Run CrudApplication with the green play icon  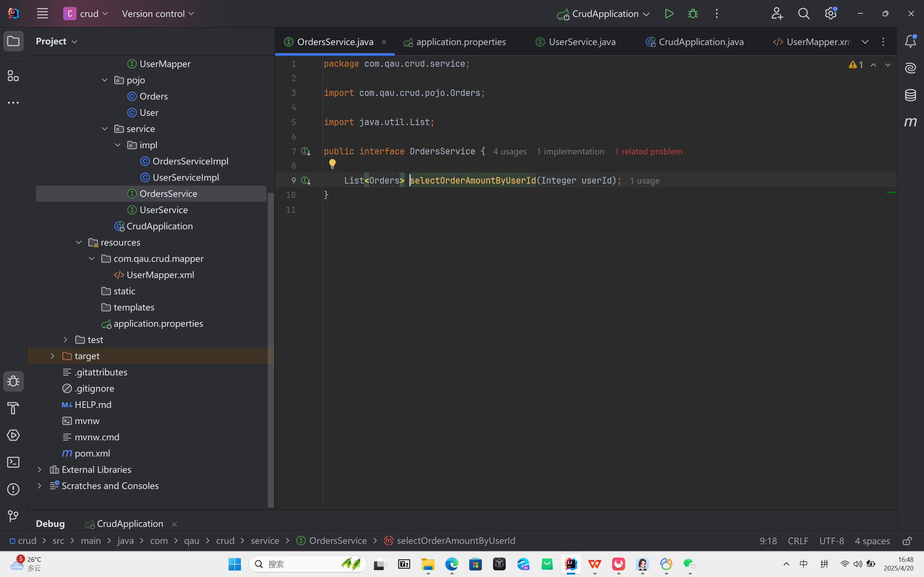coord(669,14)
